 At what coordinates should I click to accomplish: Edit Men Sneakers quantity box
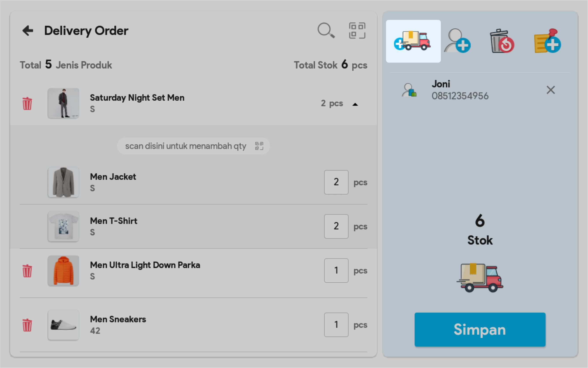tap(336, 325)
